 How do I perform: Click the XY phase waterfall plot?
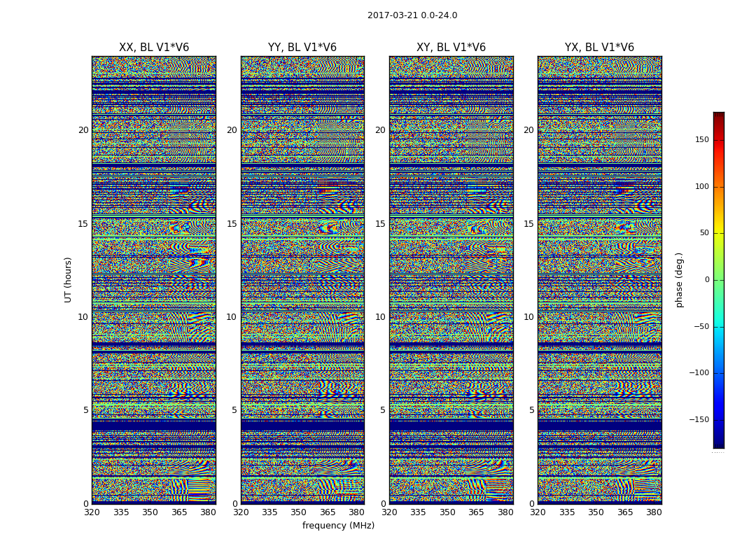[x=451, y=280]
